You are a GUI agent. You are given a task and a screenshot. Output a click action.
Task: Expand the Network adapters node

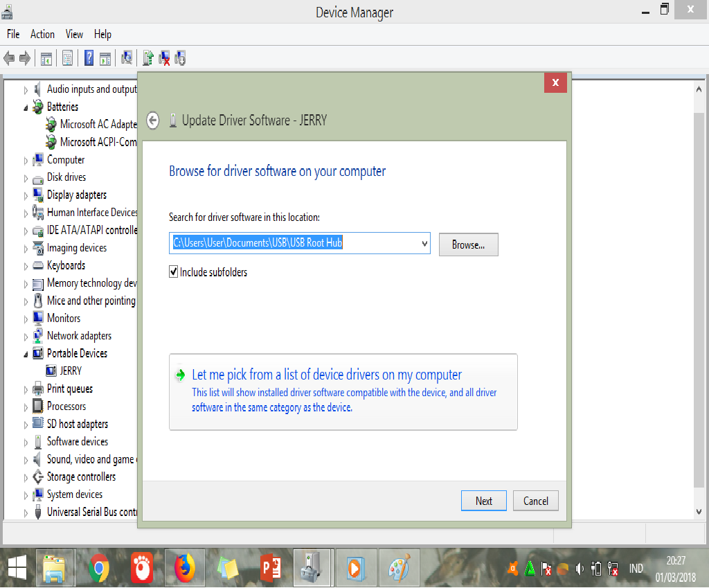point(26,337)
